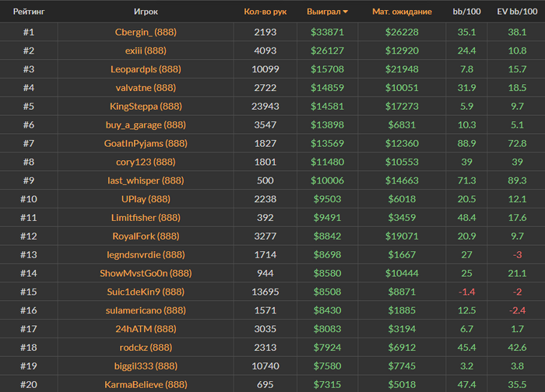Image resolution: width=545 pixels, height=392 pixels.
Task: Open RoyalFork (888) player page
Action: tap(146, 236)
